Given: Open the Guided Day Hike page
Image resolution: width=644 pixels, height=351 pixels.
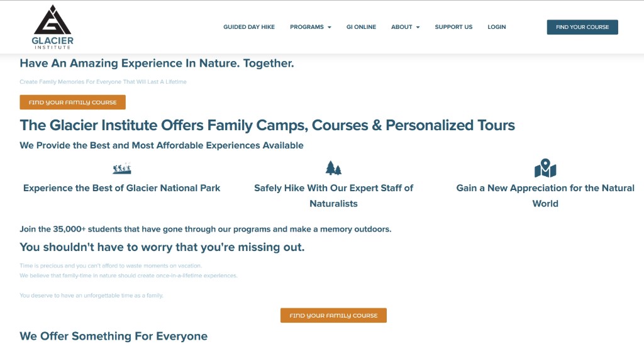Looking at the screenshot, I should click(x=249, y=26).
